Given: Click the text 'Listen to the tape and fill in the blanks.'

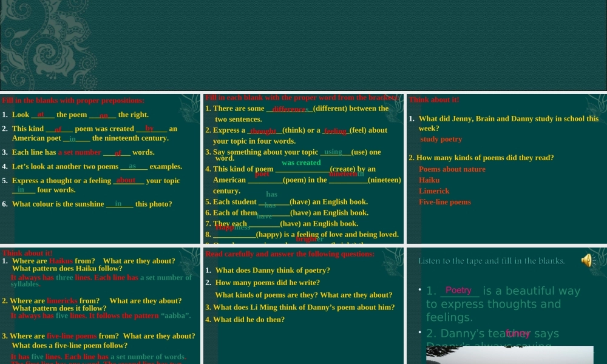Looking at the screenshot, I should click(x=491, y=261).
